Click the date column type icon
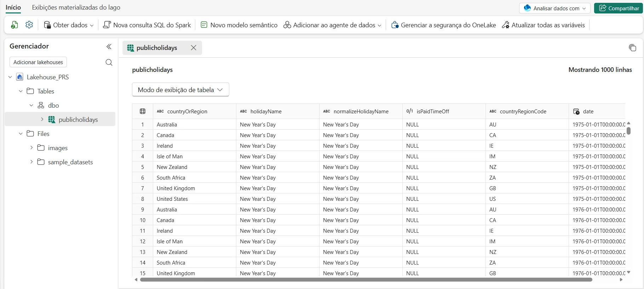 pos(576,112)
